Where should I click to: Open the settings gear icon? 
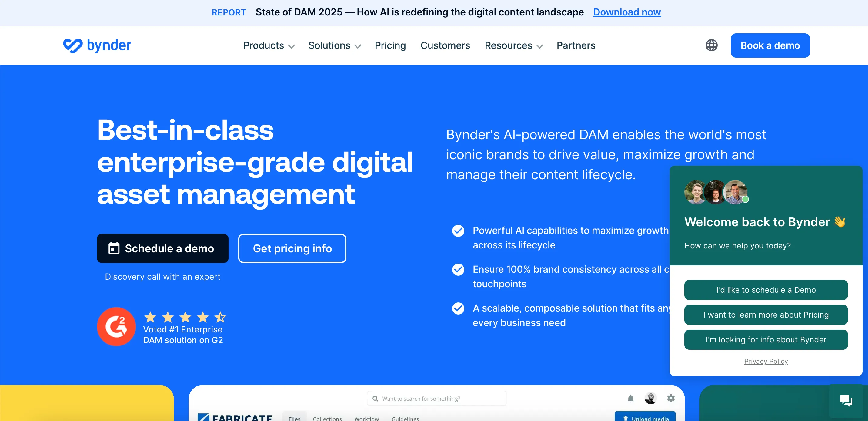(670, 398)
